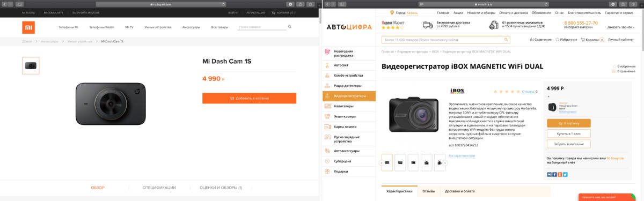Open Все характеристики link
The image size is (644, 201).
tap(462, 156)
